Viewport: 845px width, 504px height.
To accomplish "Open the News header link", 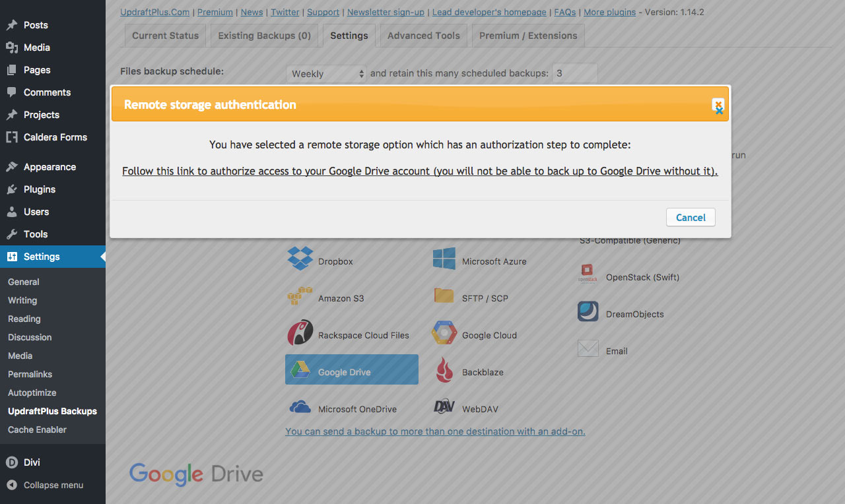I will click(x=252, y=12).
